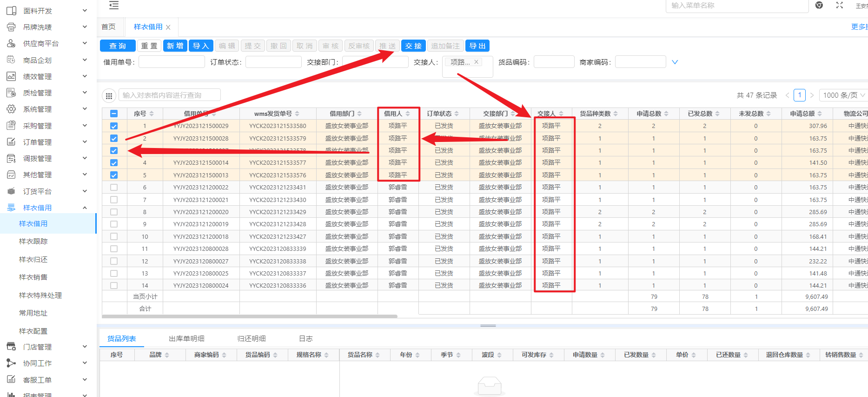
Task: Click the fullscreen toggle icon
Action: 839,5
